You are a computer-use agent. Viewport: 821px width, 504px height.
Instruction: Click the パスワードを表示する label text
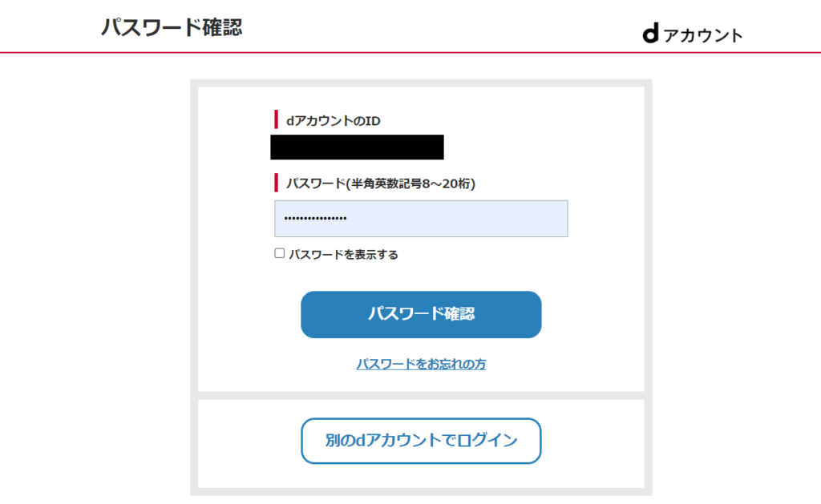point(343,254)
